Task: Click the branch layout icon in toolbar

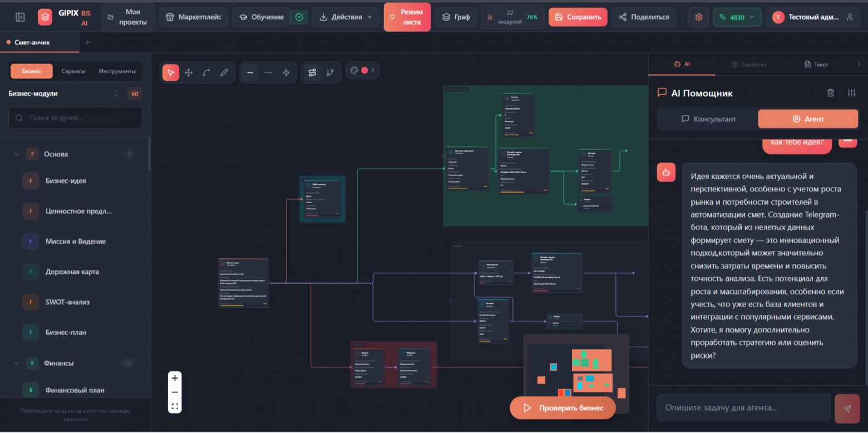Action: point(330,72)
